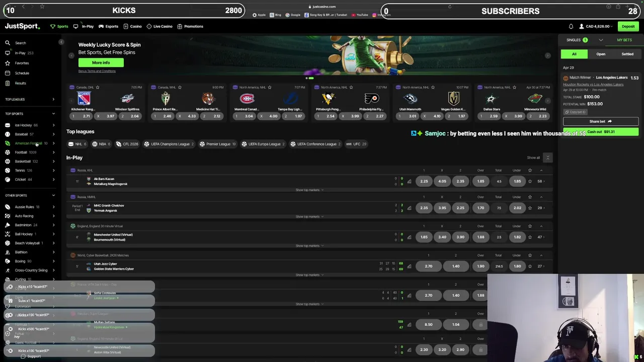Open the user account avatar icon

tap(582, 26)
